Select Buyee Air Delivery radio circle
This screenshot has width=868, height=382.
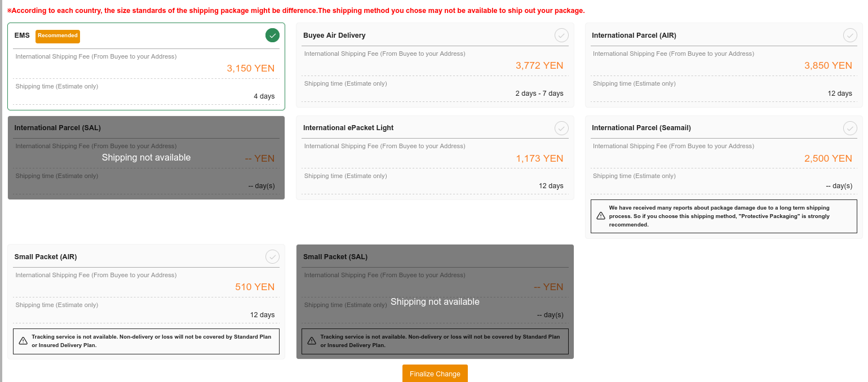[x=561, y=35]
